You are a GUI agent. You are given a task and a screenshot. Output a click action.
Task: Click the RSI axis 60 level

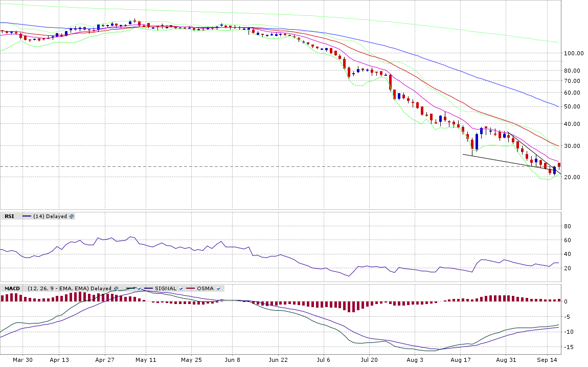568,240
